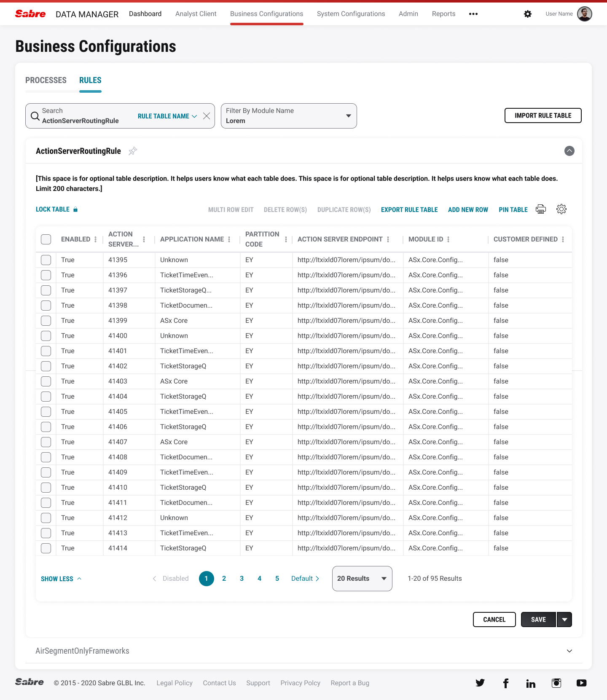This screenshot has height=700, width=607.
Task: Open System Configurations in the top menu
Action: click(x=351, y=14)
